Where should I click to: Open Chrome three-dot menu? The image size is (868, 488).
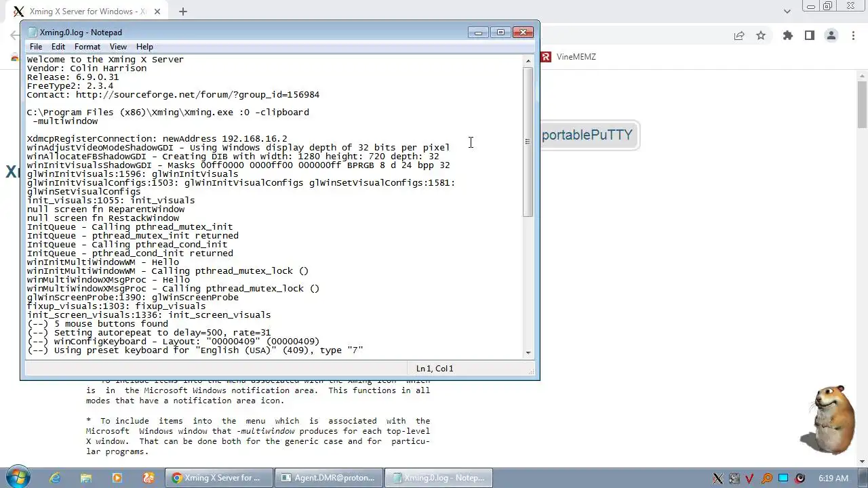pyautogui.click(x=853, y=36)
